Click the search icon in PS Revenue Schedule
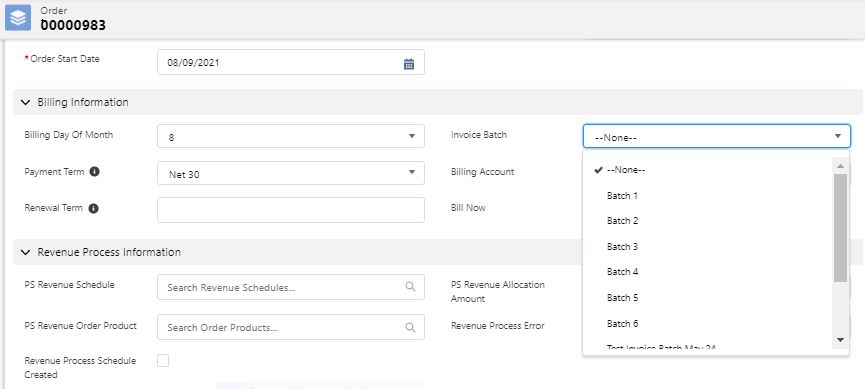865x389 pixels. [410, 287]
